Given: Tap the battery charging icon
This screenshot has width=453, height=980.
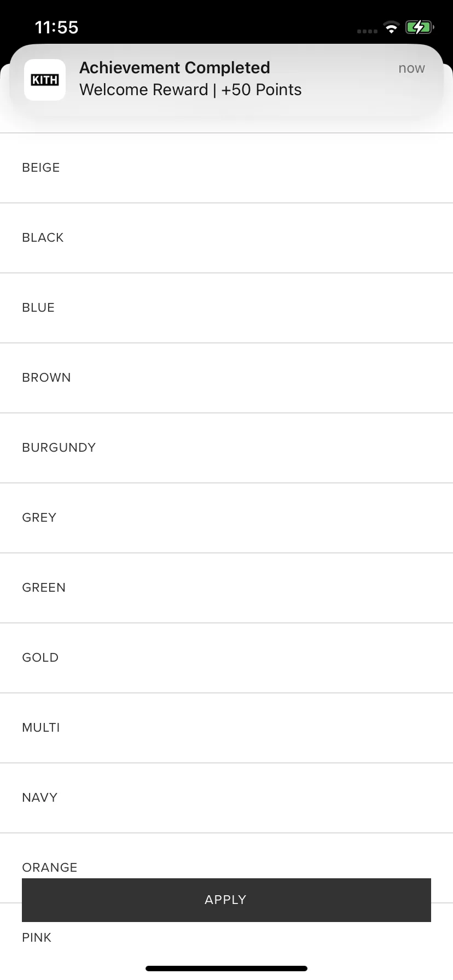Looking at the screenshot, I should [x=420, y=27].
